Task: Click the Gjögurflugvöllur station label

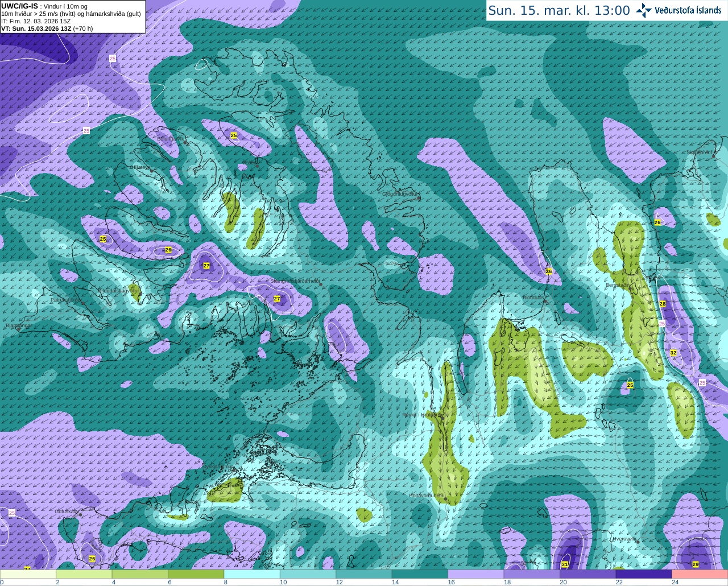Action: coord(400,194)
